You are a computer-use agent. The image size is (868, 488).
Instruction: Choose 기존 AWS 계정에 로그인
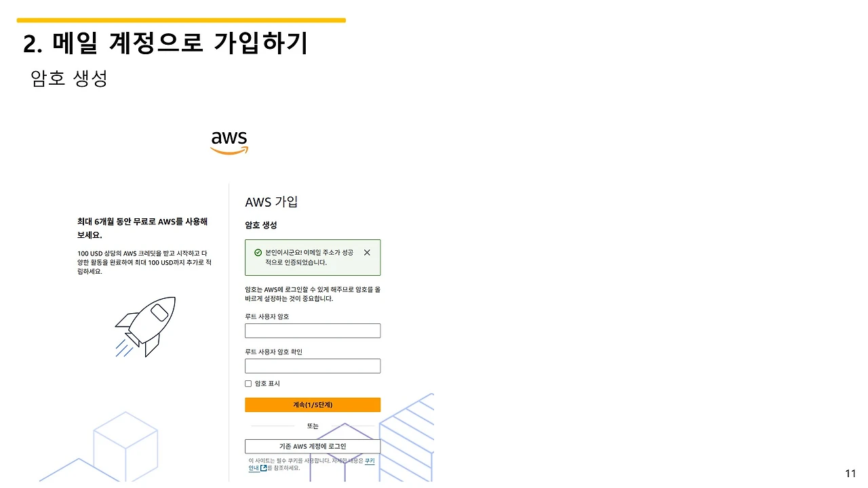coord(313,446)
